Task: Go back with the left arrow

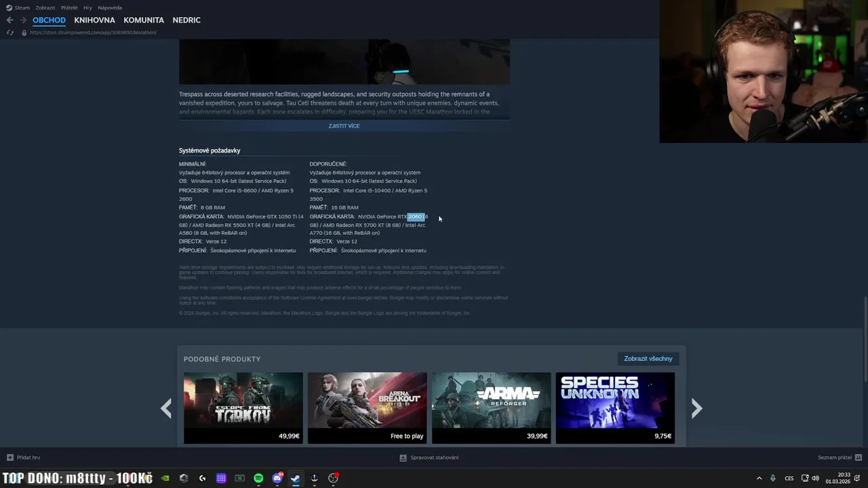Action: coord(9,20)
